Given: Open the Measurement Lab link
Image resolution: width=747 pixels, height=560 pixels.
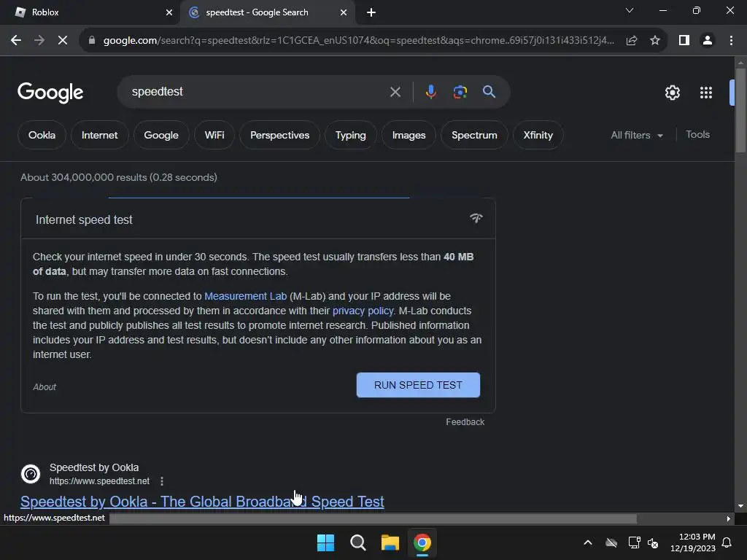Looking at the screenshot, I should click(245, 296).
